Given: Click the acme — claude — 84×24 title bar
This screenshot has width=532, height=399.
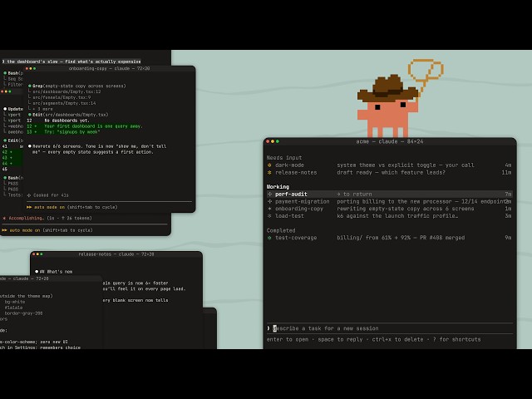Looking at the screenshot, I should [390, 141].
